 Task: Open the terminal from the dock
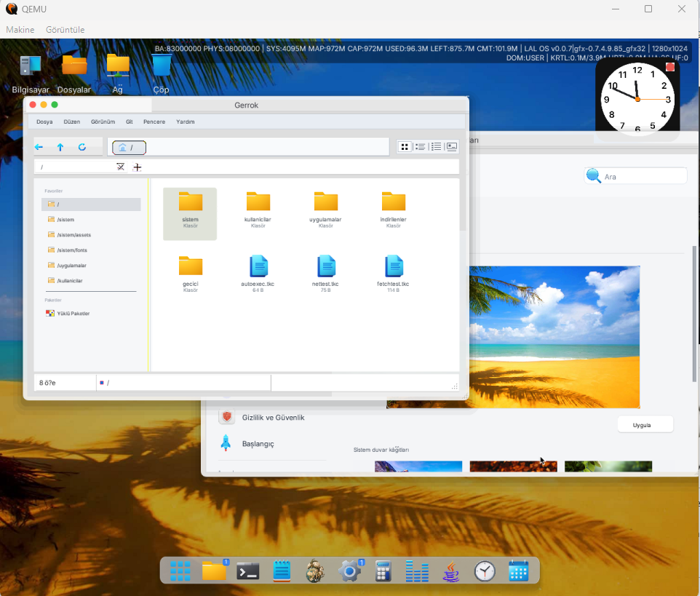248,571
